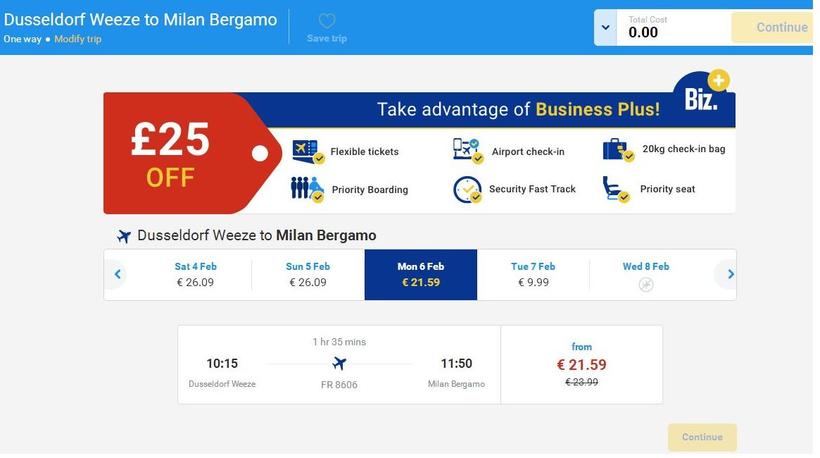Image resolution: width=820 pixels, height=458 pixels.
Task: Click the Priority seat icon
Action: pyautogui.click(x=615, y=189)
